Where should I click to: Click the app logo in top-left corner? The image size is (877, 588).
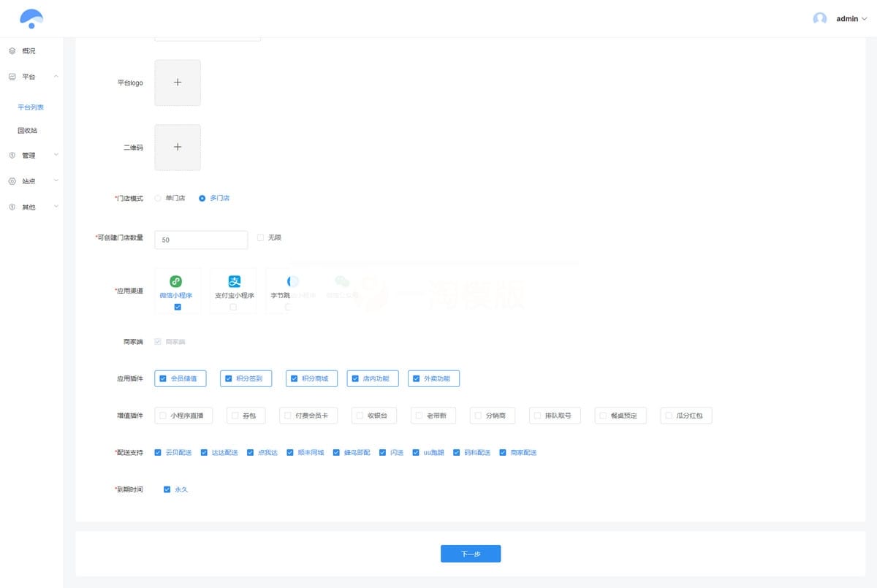coord(31,18)
